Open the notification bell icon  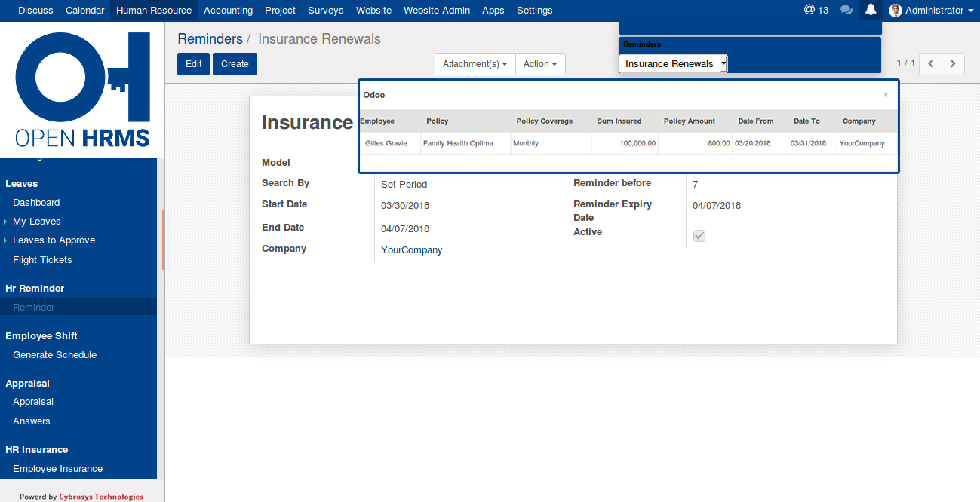pos(871,10)
